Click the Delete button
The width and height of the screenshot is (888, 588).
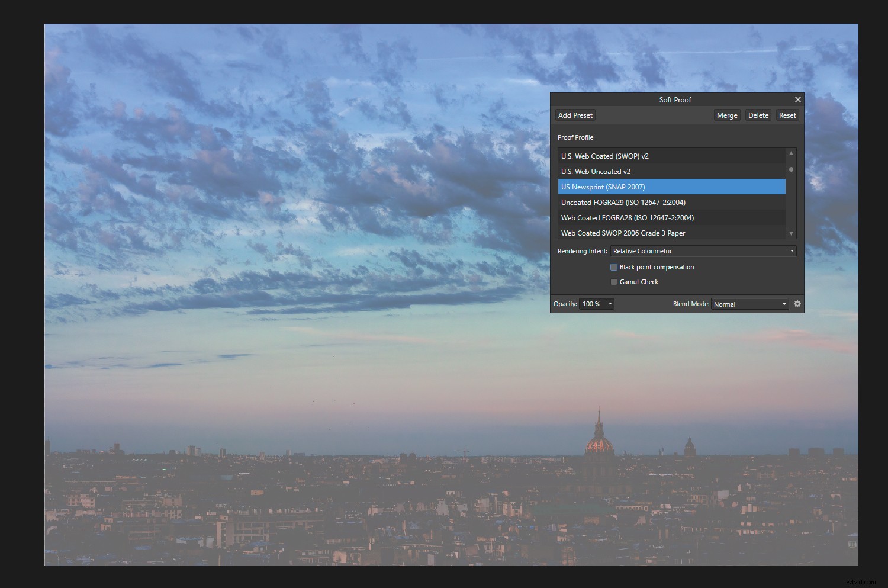(758, 115)
